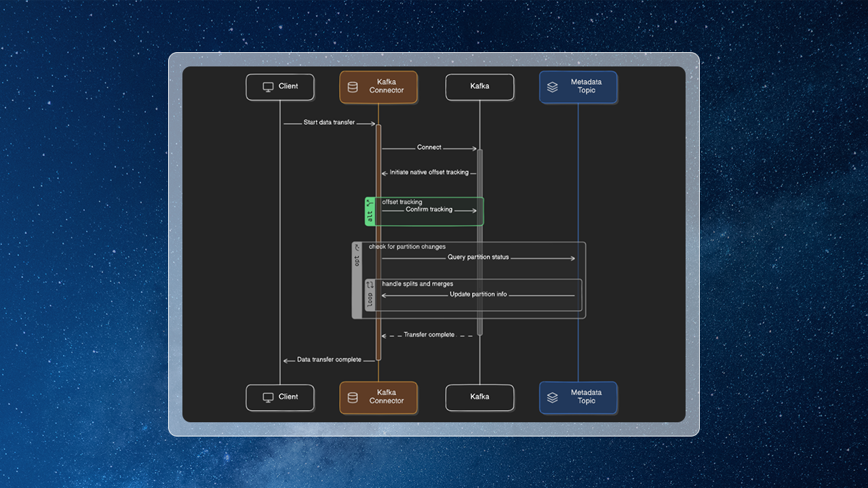Select the bottom Kafka participant box
868x488 pixels.
click(479, 397)
